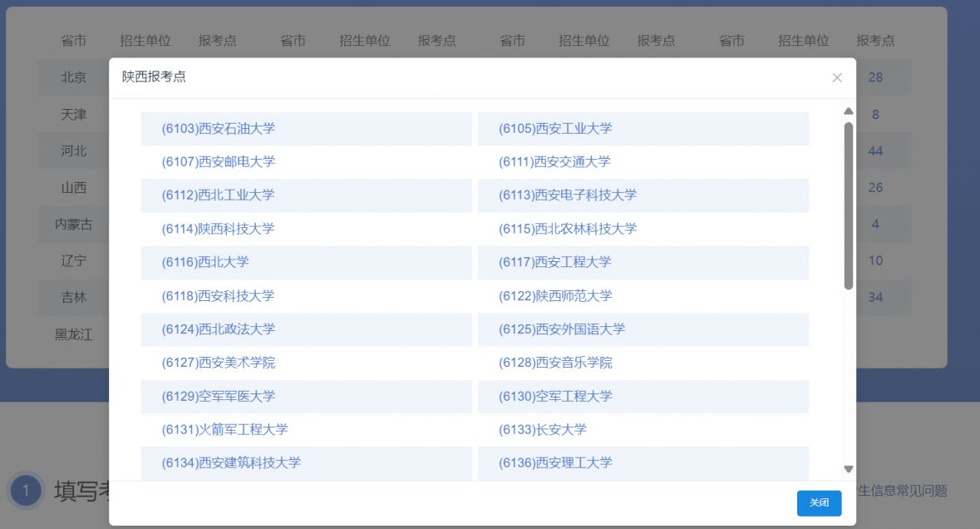Click (6133)长安大学
This screenshot has height=529, width=980.
click(x=542, y=429)
